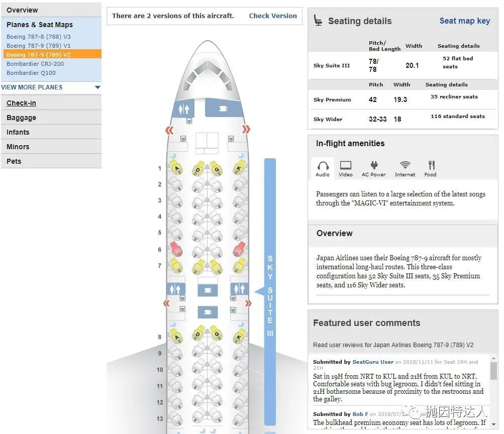Image resolution: width=504 pixels, height=434 pixels.
Task: Select the Audio amenity icon
Action: coord(323,169)
